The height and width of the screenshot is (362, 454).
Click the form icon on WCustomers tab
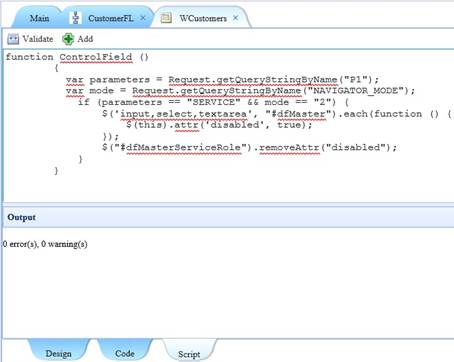pyautogui.click(x=166, y=18)
